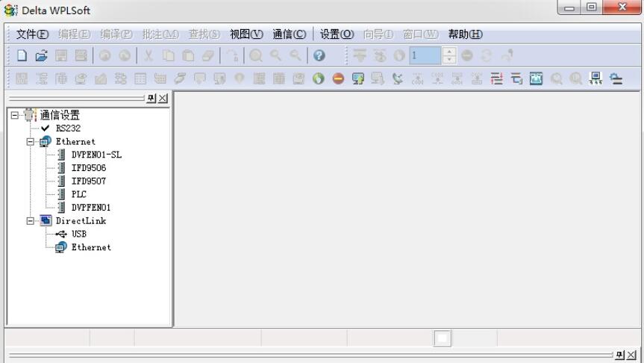The image size is (644, 363).
Task: Open Help via the blue question-mark icon
Action: pos(319,55)
